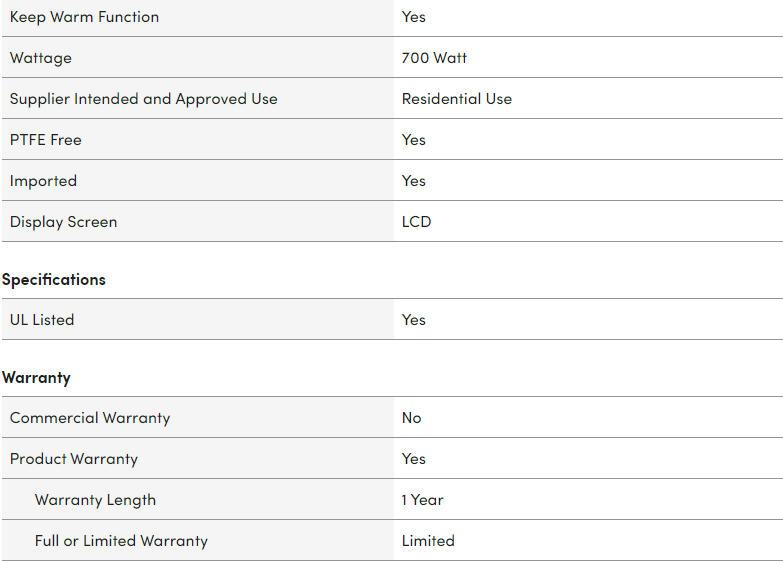This screenshot has height=561, width=783.
Task: Select the 700 Watt value
Action: (434, 58)
